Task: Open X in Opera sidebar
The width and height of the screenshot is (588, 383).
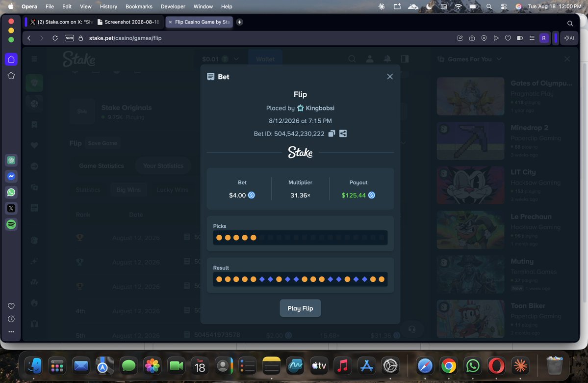Action: click(x=11, y=208)
